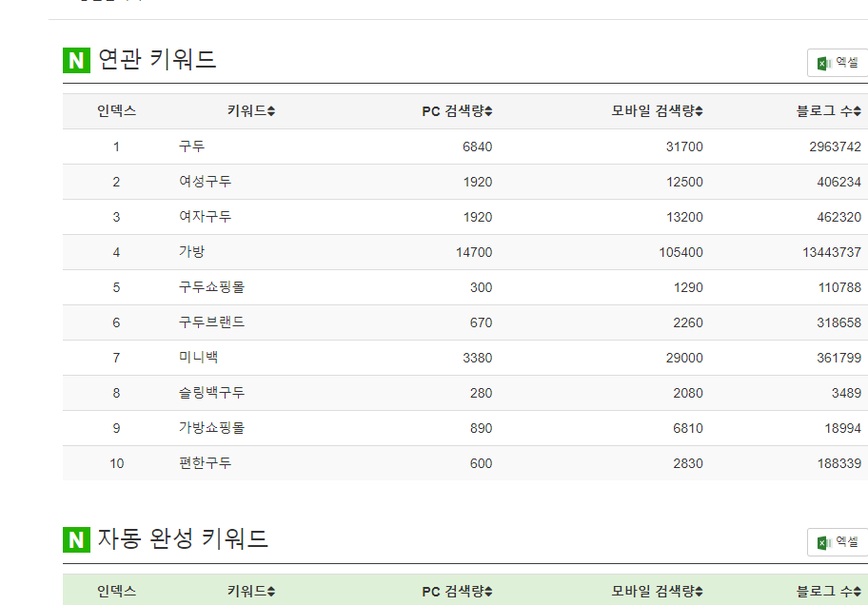
Task: Select the 자동 완성 키워드 section heading
Action: click(183, 538)
